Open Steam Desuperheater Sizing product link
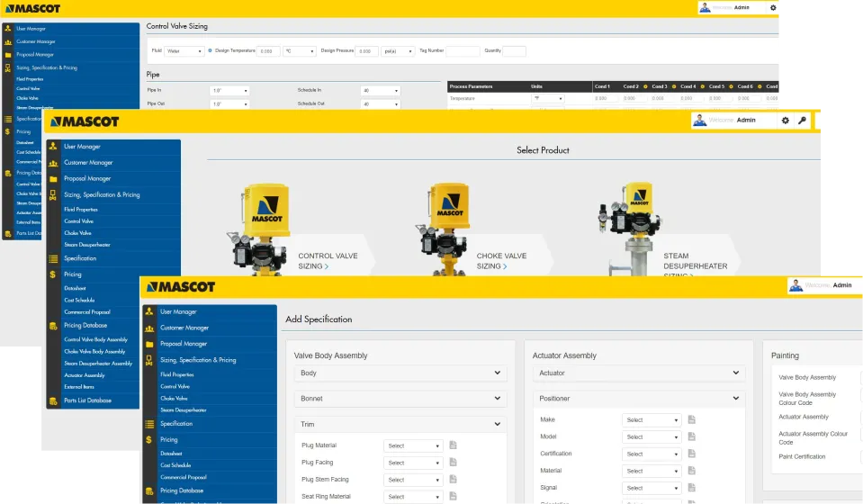The height and width of the screenshot is (504, 863). point(695,265)
